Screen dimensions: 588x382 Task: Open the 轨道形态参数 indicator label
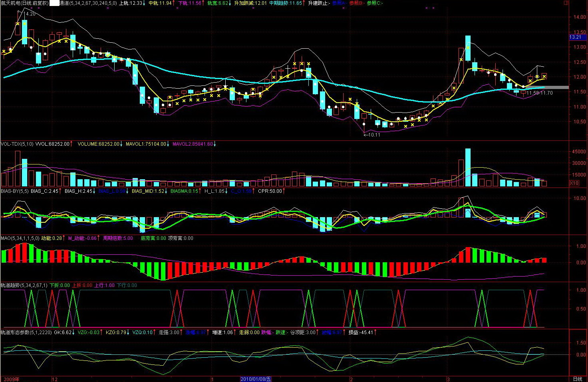[x=26, y=333]
